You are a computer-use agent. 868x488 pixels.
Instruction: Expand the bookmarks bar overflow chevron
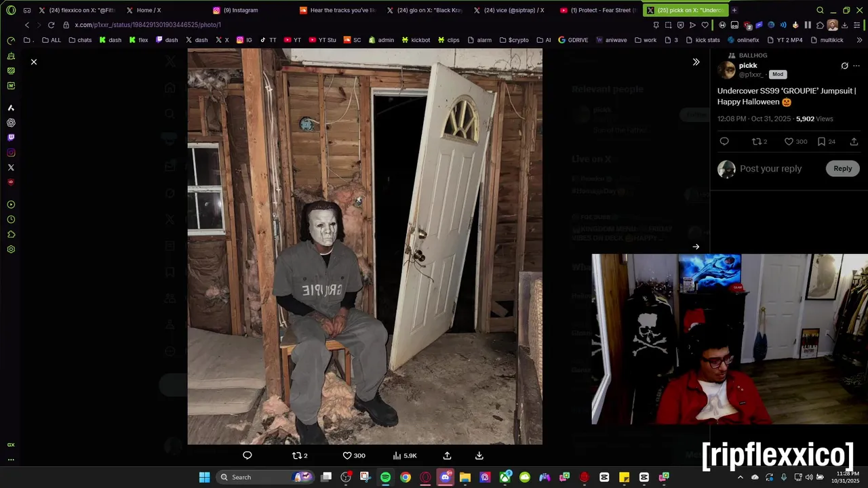[x=859, y=40]
